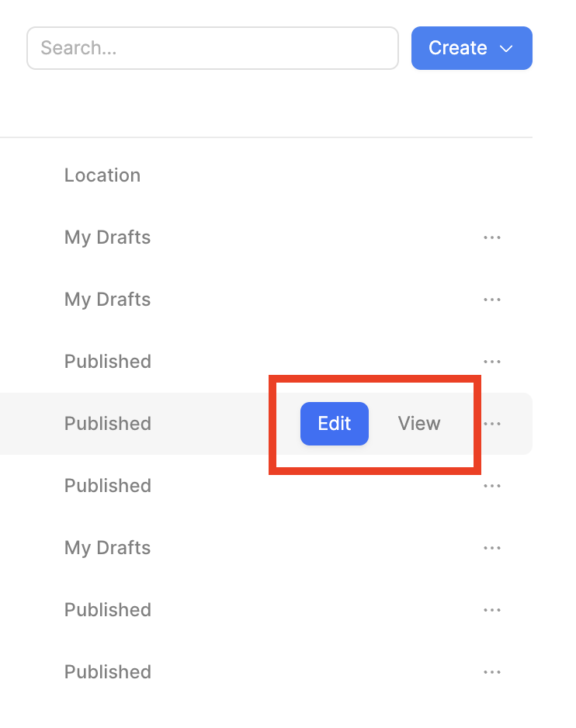Click the blue Create button label
The width and height of the screenshot is (576, 728).
pyautogui.click(x=457, y=48)
